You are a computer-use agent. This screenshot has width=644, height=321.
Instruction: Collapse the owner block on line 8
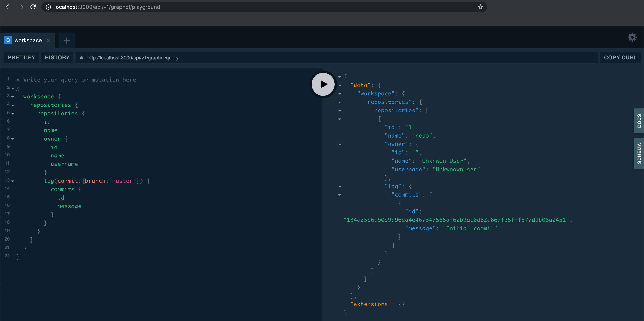[13, 139]
